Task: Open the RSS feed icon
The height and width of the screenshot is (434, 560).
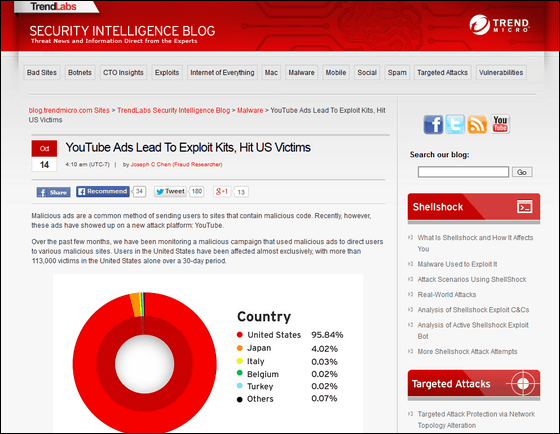Action: coord(477,124)
